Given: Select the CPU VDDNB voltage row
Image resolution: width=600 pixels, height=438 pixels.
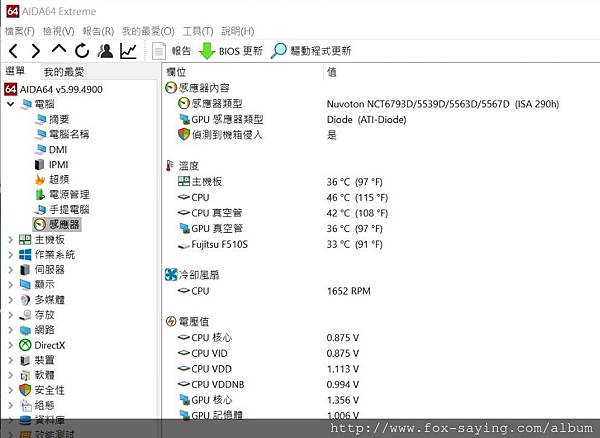Looking at the screenshot, I should tap(268, 384).
